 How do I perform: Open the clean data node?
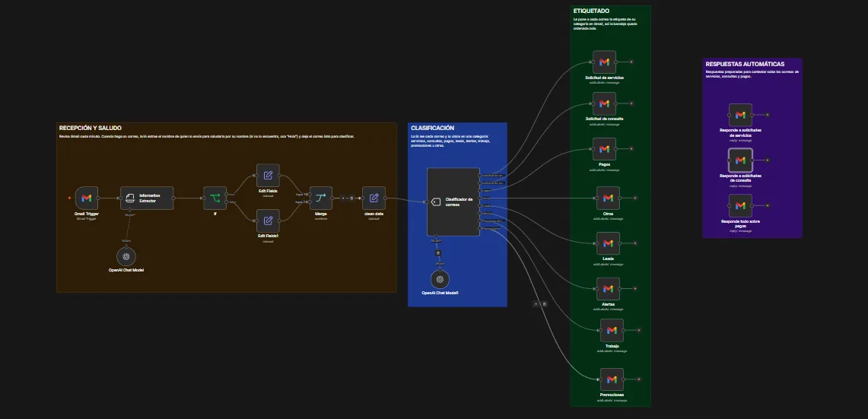[x=374, y=198]
